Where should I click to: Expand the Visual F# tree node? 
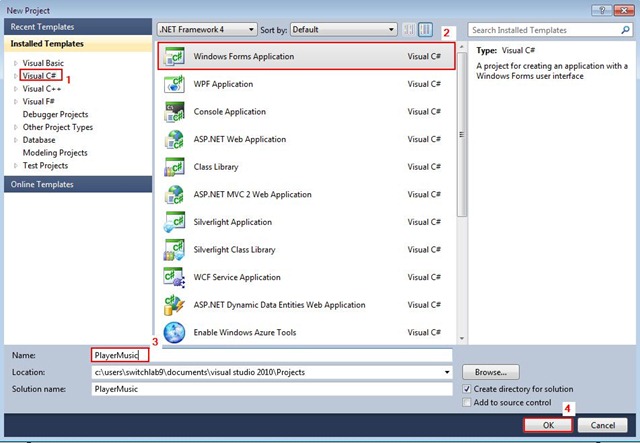16,102
